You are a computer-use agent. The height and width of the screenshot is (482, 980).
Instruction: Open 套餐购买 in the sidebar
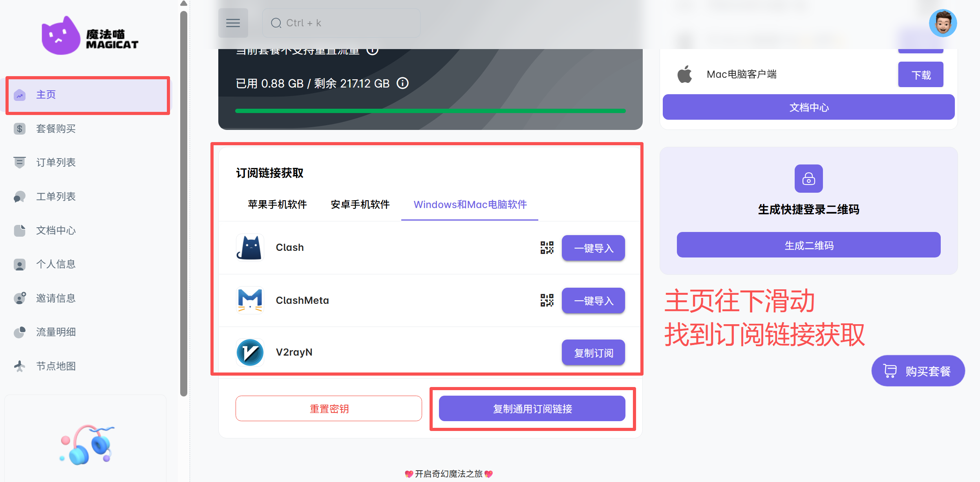pyautogui.click(x=56, y=129)
